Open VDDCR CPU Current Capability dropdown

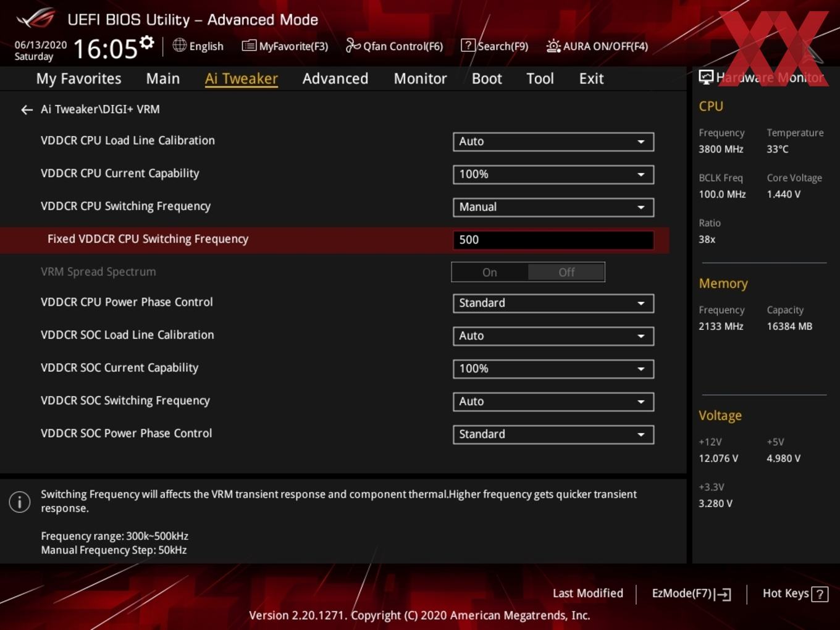pos(553,174)
